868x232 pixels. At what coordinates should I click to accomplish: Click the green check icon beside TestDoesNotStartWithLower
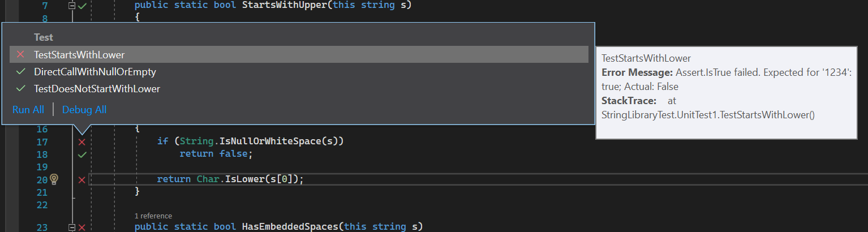point(21,89)
